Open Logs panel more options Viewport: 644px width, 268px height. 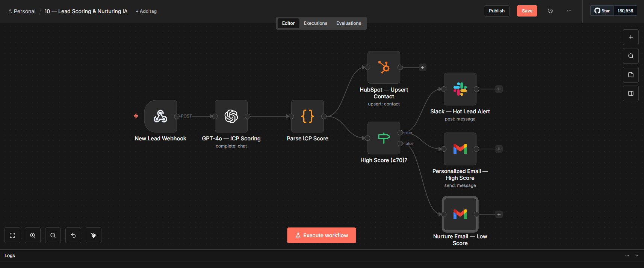(x=627, y=256)
